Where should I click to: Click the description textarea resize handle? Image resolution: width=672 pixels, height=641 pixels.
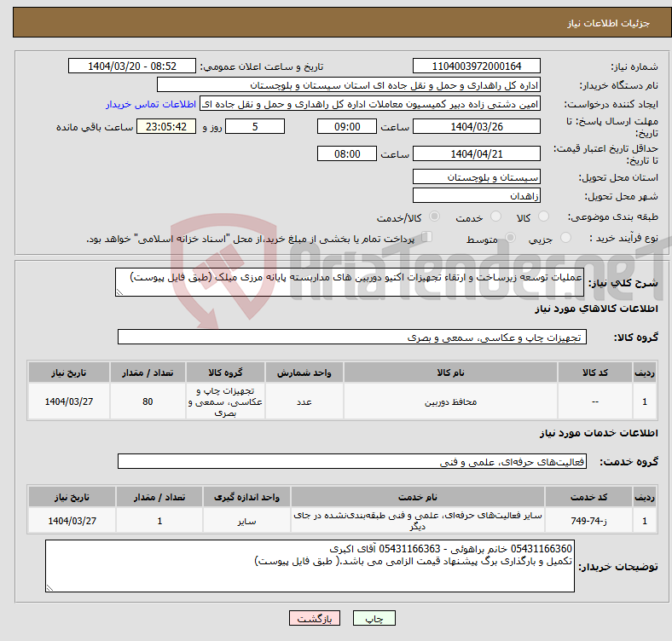[119, 292]
